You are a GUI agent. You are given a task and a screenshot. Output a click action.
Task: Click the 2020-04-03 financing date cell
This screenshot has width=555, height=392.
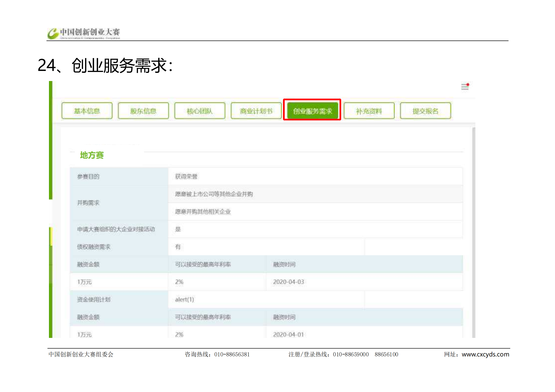[x=289, y=282]
